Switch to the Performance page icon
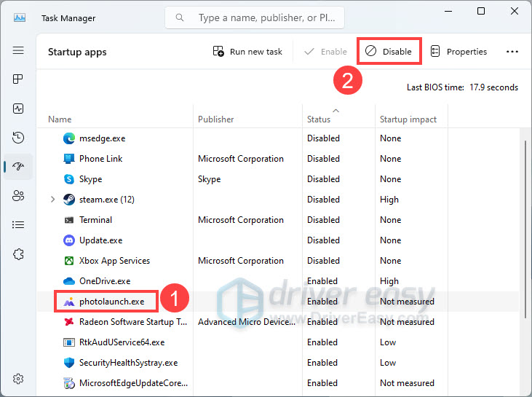The width and height of the screenshot is (532, 397). (x=18, y=109)
